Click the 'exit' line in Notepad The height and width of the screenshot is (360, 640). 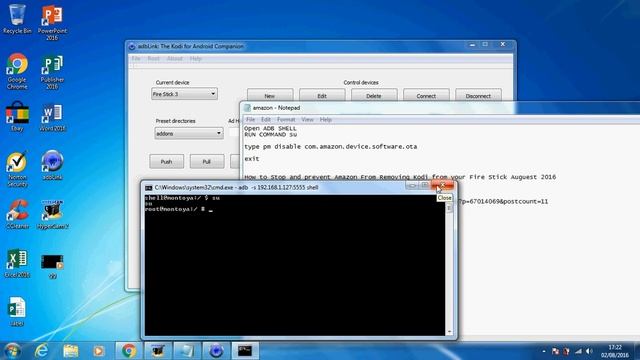pyautogui.click(x=252, y=159)
